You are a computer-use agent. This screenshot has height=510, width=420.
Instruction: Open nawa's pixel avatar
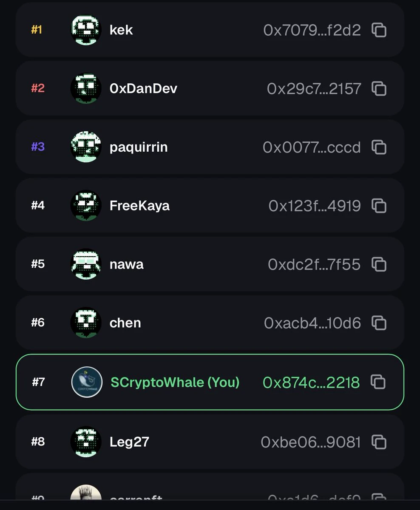86,264
